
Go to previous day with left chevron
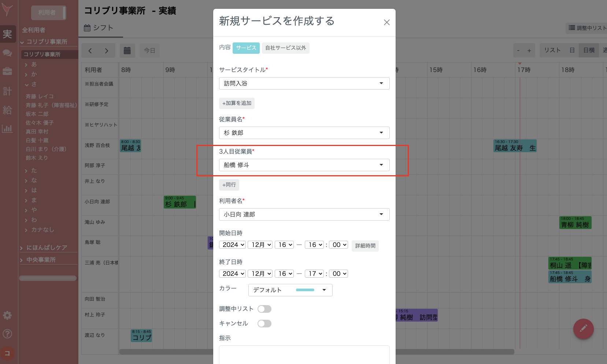(x=90, y=50)
